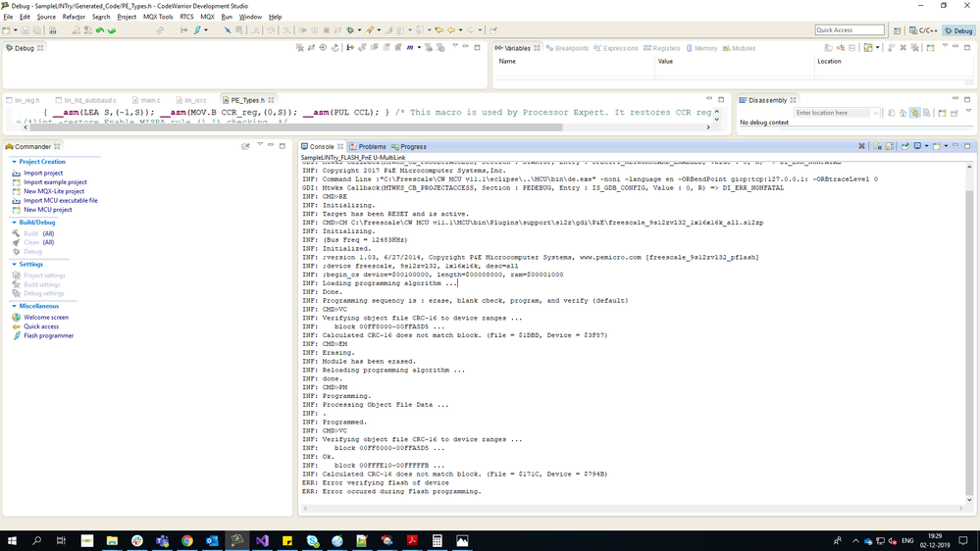Click the green Redo arrow toolbar icon
The image size is (980, 551).
pyautogui.click(x=112, y=30)
